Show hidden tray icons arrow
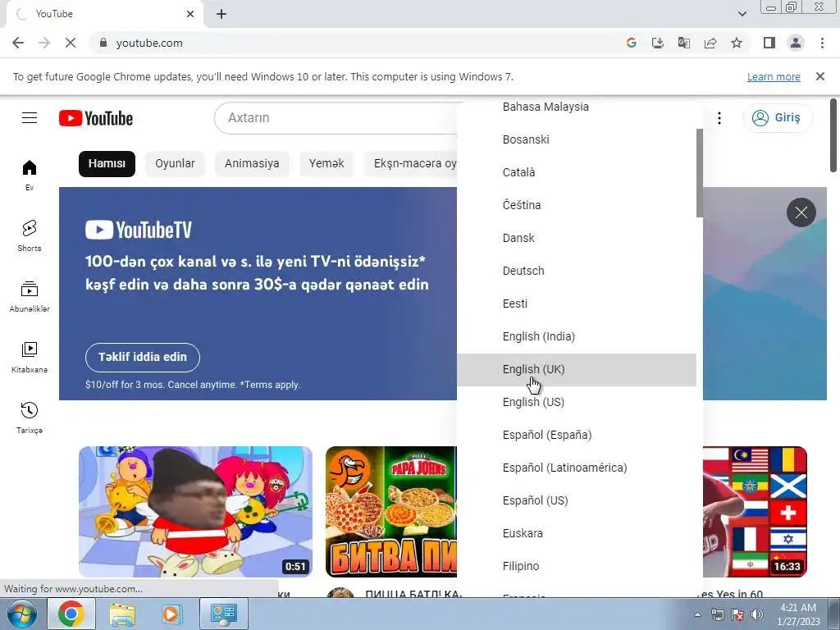The width and height of the screenshot is (840, 630). [x=697, y=614]
